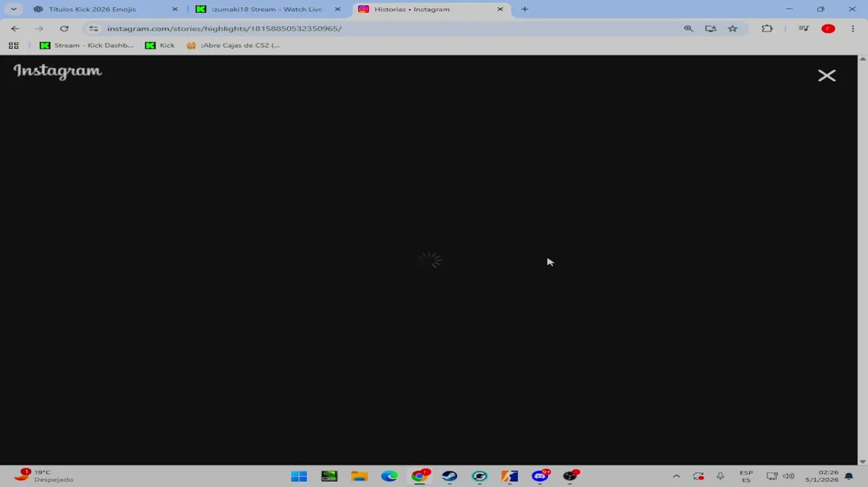This screenshot has height=487, width=868.
Task: Open File Explorer from taskbar
Action: [359, 476]
